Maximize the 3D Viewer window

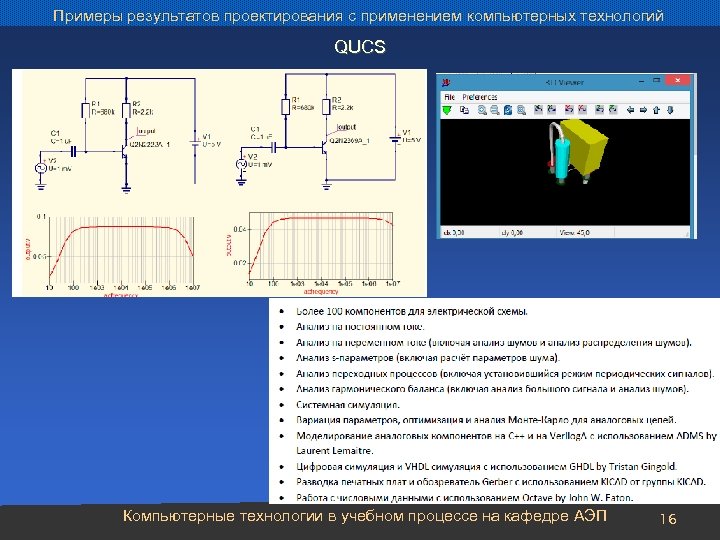tap(657, 81)
